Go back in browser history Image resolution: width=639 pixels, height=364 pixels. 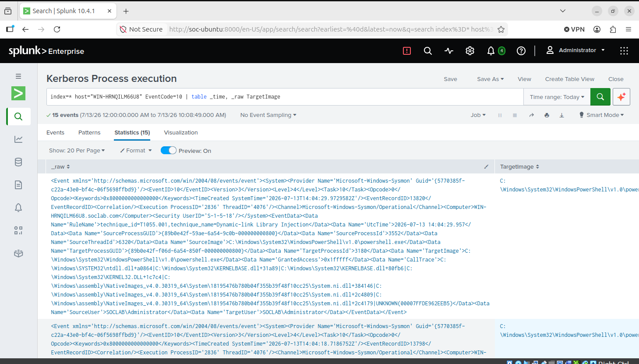point(25,29)
